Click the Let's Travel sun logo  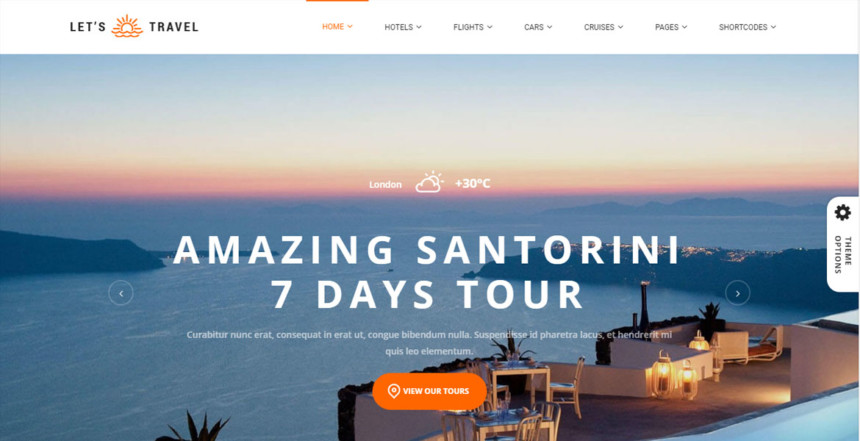[x=127, y=26]
